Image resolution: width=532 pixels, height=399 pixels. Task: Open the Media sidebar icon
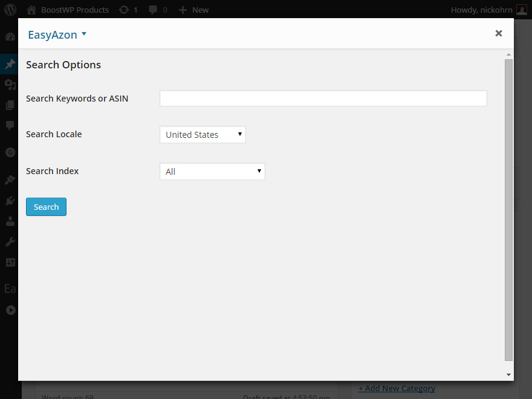[x=10, y=84]
